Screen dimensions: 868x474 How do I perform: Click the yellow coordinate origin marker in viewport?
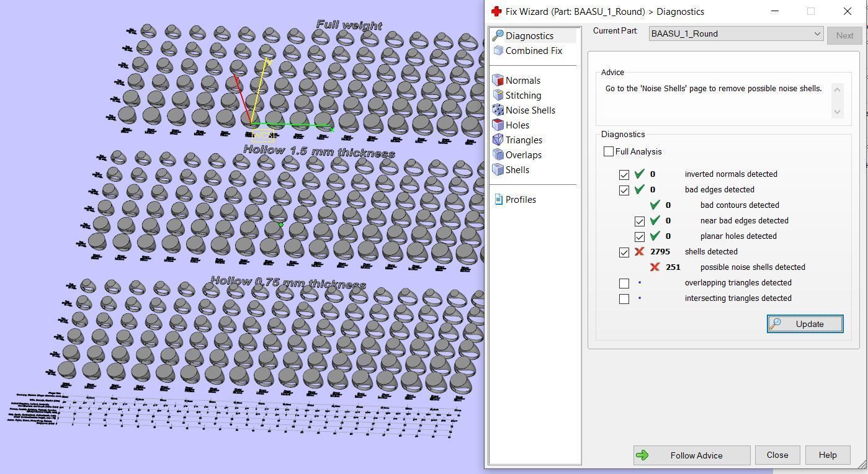(x=263, y=135)
